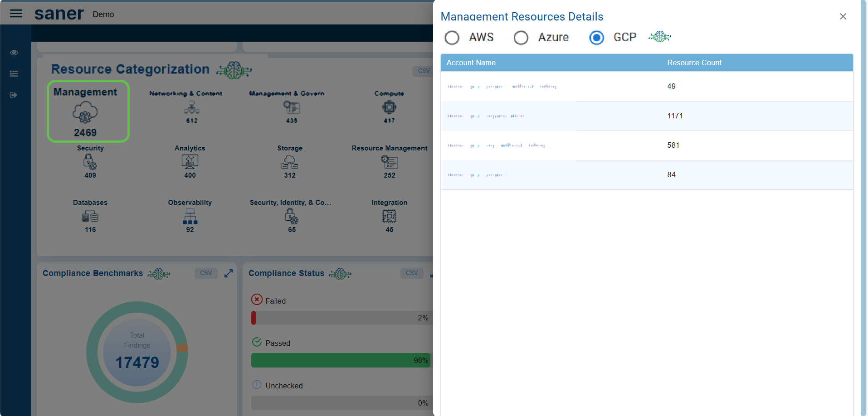
Task: Click the Passed progress bar
Action: [x=340, y=360]
